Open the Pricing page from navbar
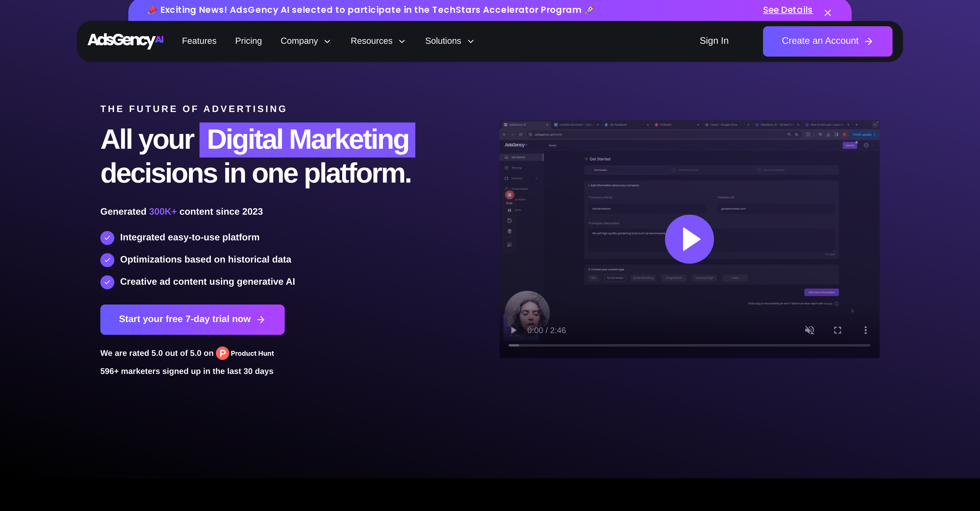The width and height of the screenshot is (980, 511). click(x=249, y=41)
